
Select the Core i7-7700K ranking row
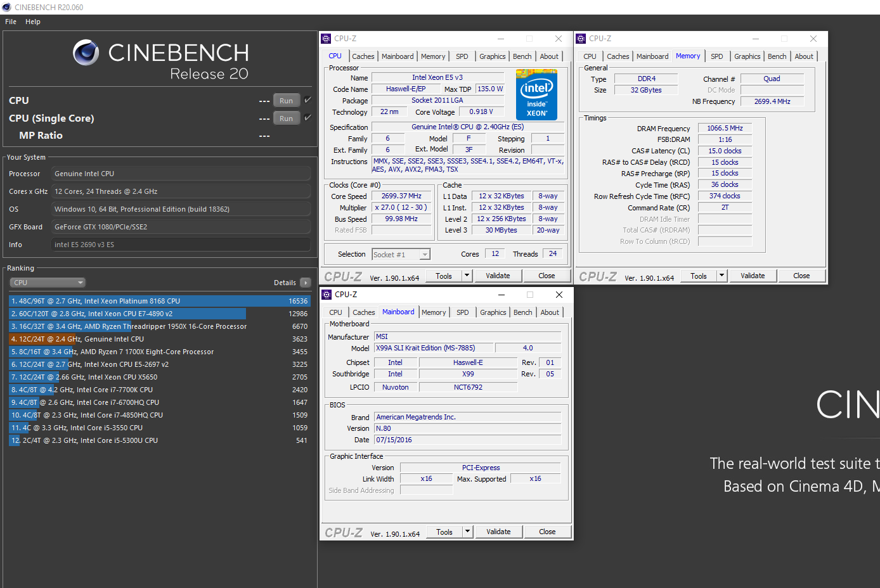(x=160, y=390)
